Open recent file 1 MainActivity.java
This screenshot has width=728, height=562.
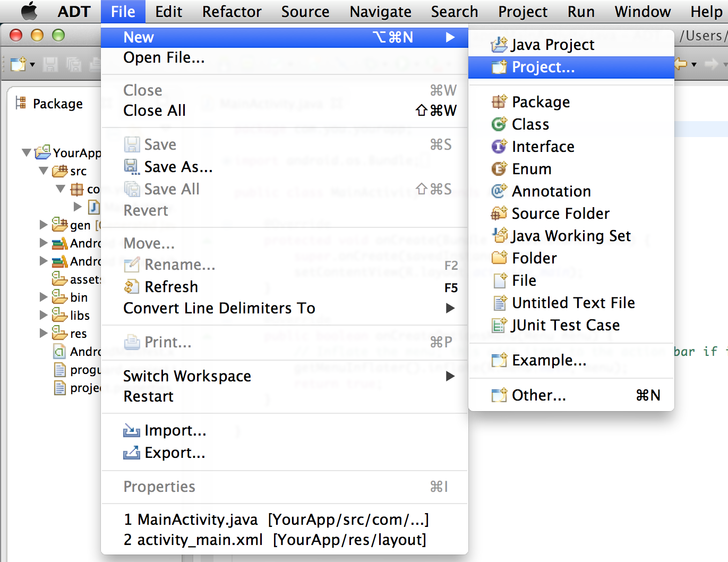point(285,520)
